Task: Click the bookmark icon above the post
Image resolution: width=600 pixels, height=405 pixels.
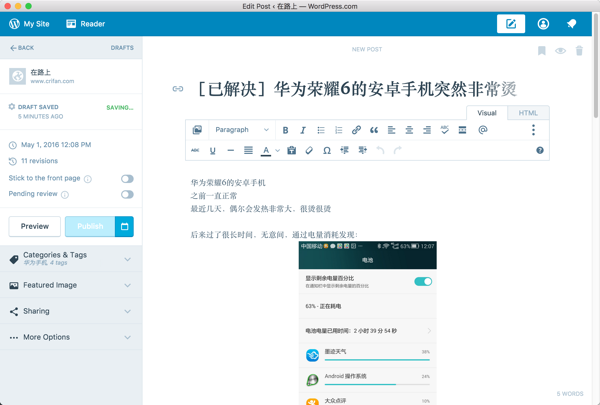Action: (541, 51)
